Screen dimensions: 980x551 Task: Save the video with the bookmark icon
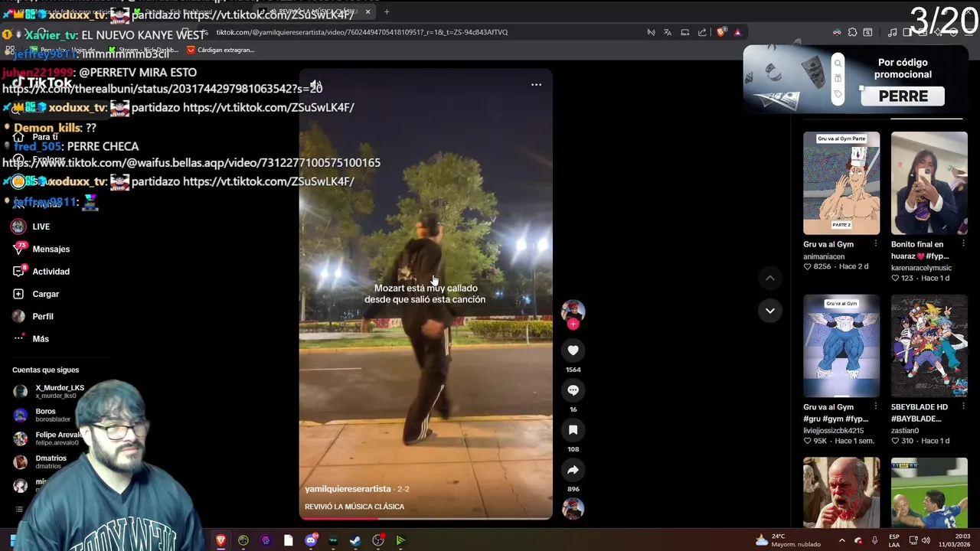click(x=573, y=430)
